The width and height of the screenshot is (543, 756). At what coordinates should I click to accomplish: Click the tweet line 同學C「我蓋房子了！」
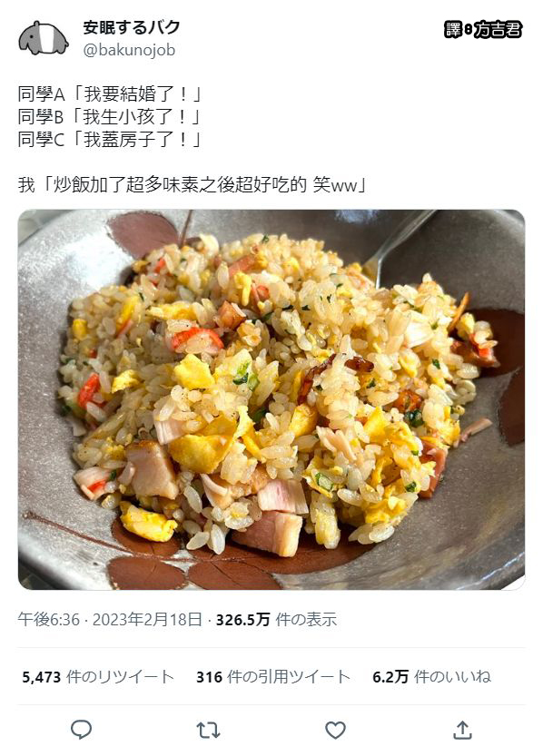pos(110,140)
